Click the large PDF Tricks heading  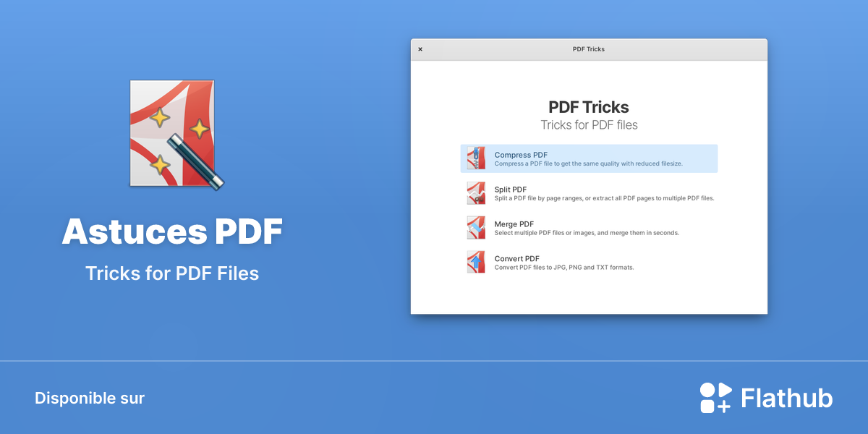click(589, 107)
